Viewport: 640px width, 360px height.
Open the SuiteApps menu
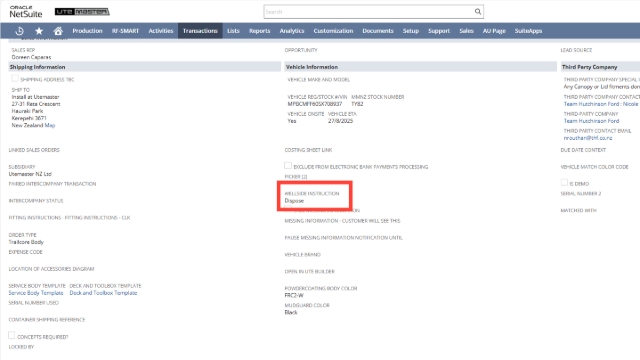[x=528, y=31]
